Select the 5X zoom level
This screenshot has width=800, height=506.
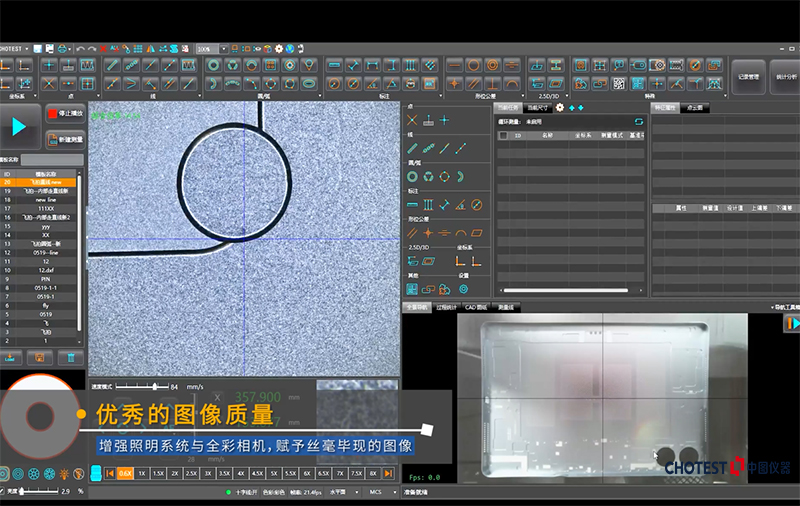274,473
